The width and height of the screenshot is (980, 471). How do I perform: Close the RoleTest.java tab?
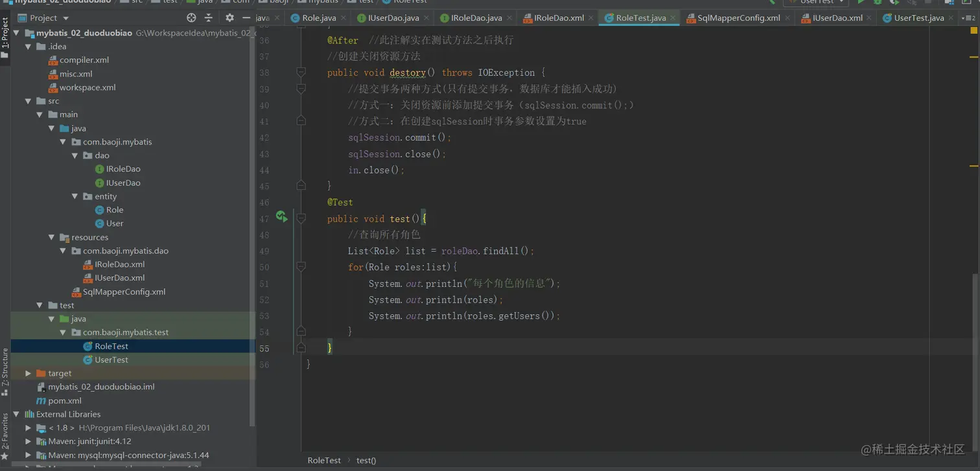point(673,18)
